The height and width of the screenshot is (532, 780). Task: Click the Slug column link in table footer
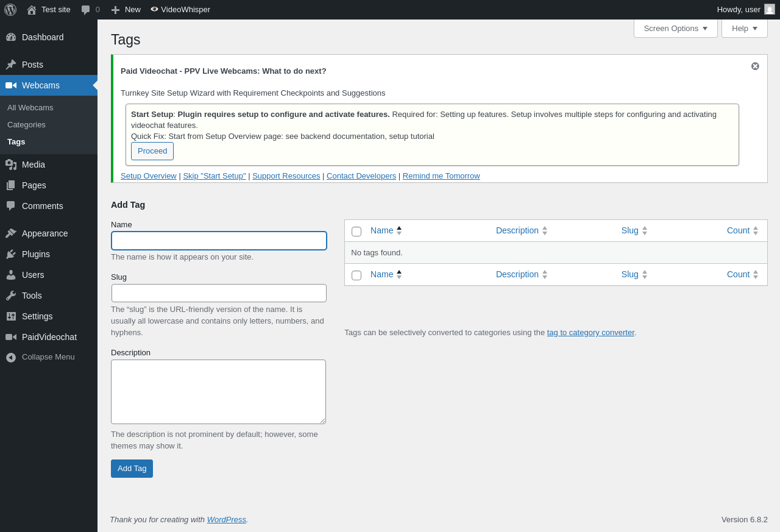tap(630, 274)
